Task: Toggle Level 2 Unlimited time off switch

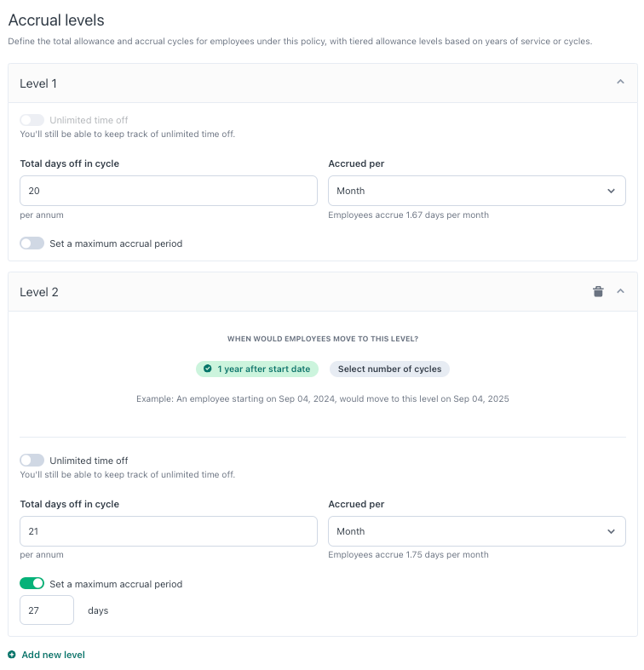Action: (32, 461)
